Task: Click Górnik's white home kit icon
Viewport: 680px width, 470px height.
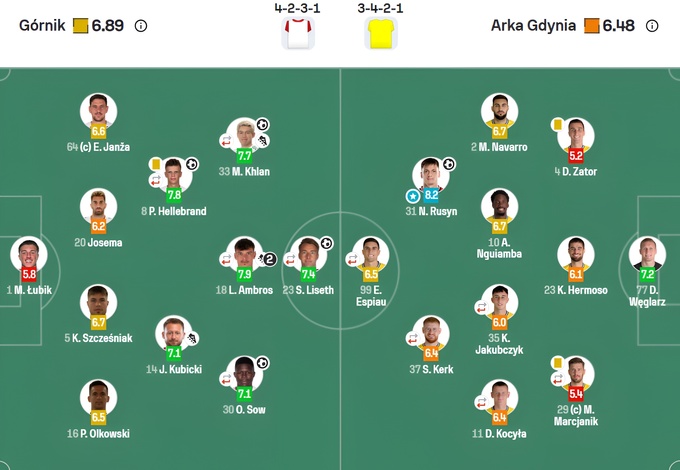Action: [x=298, y=34]
